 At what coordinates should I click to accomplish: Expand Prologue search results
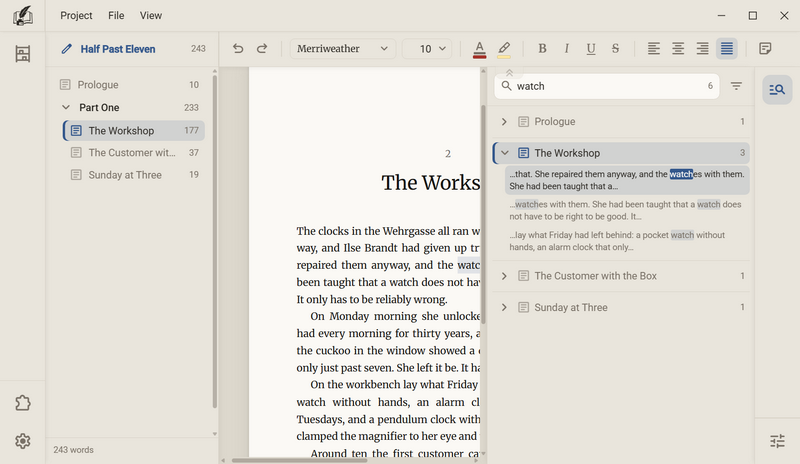[504, 121]
